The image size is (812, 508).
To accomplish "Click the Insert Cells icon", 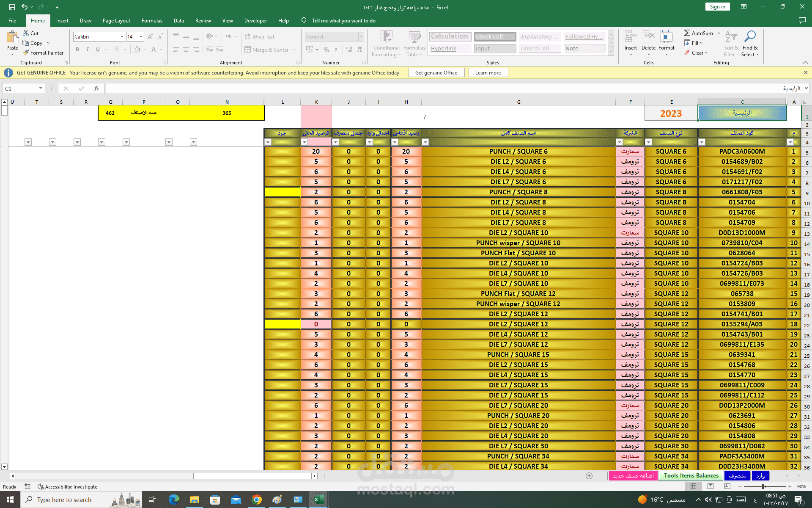I will (631, 37).
